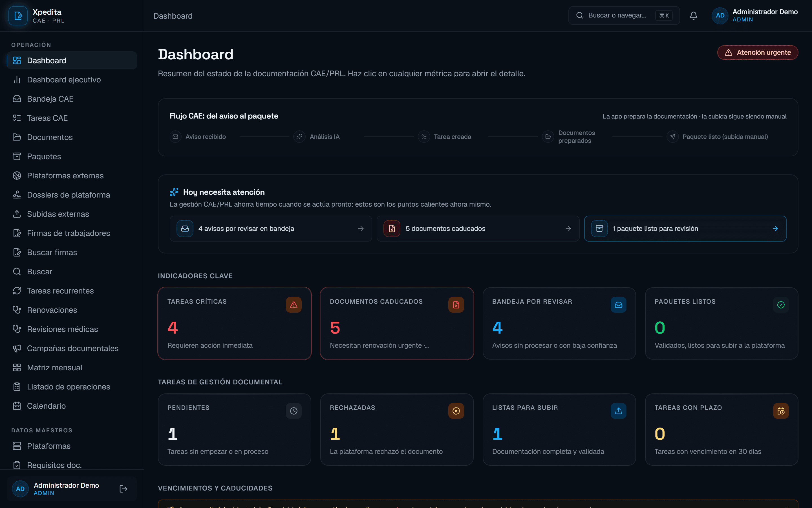Image resolution: width=812 pixels, height=508 pixels.
Task: Click the Listas para subir upload icon
Action: click(x=618, y=411)
